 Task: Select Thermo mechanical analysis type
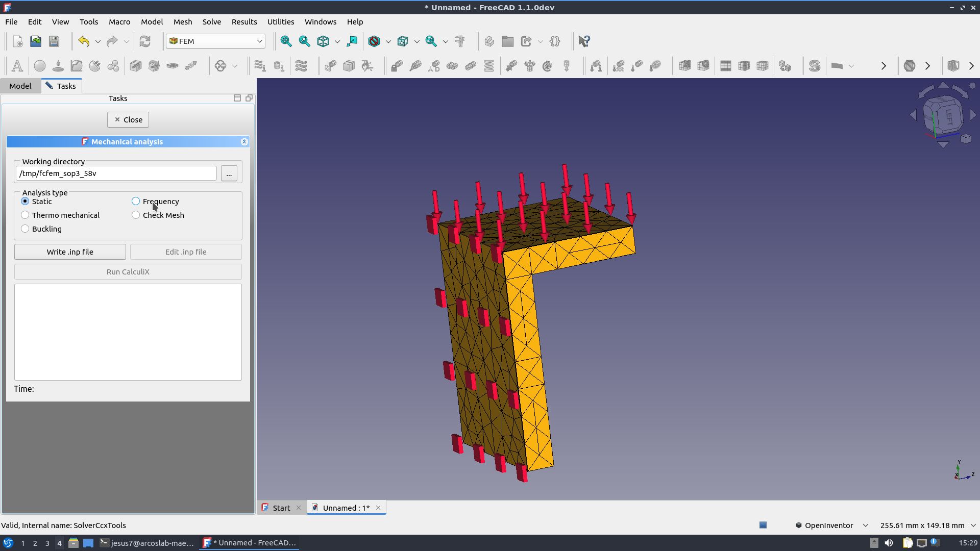pos(60,215)
